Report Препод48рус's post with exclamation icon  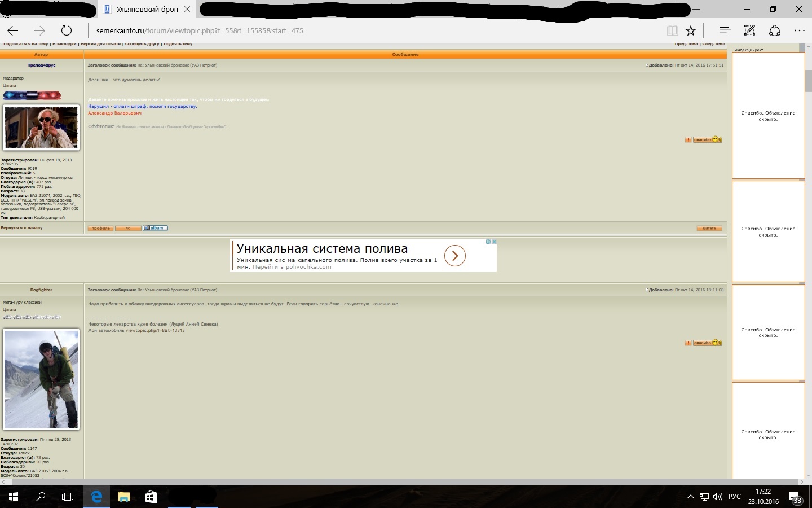[688, 139]
